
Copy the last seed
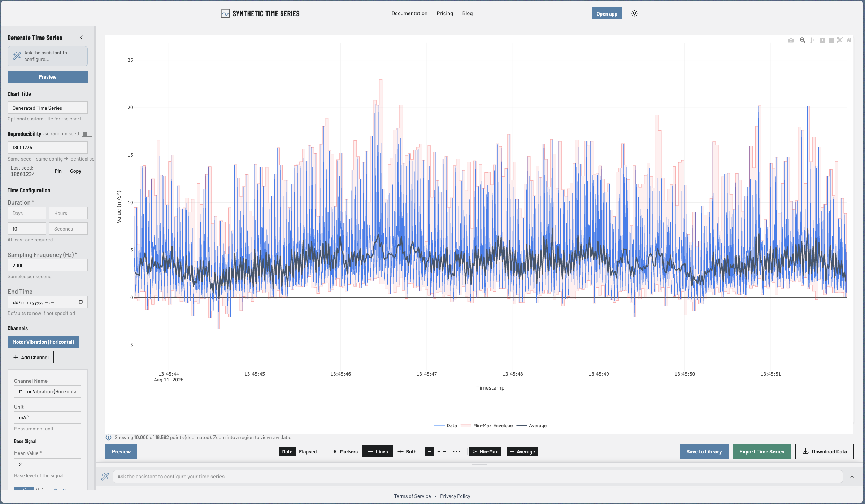[75, 171]
